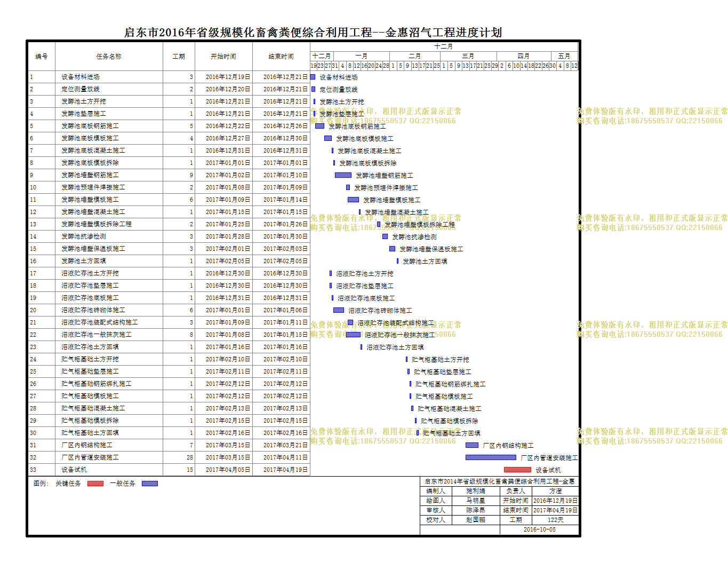Click the 结束时间 column header
Screen dimensions: 728x562
(281, 57)
